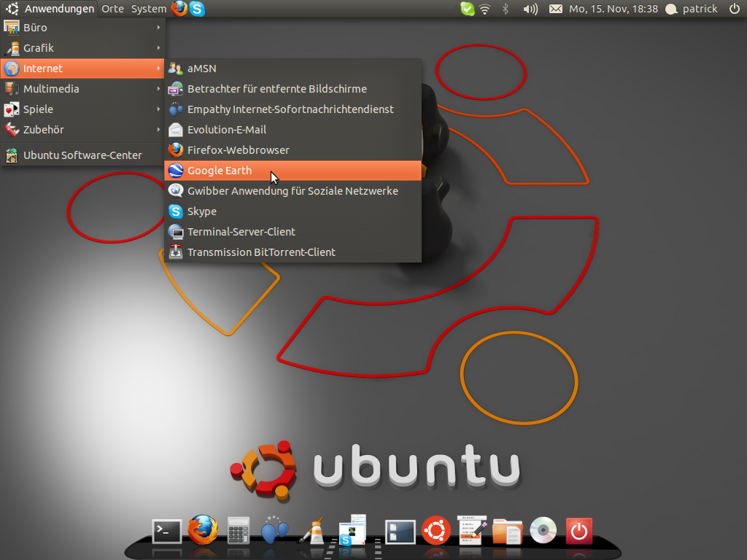Screen dimensions: 747x560
Task: Launch Skype from the top panel icon
Action: point(197,9)
